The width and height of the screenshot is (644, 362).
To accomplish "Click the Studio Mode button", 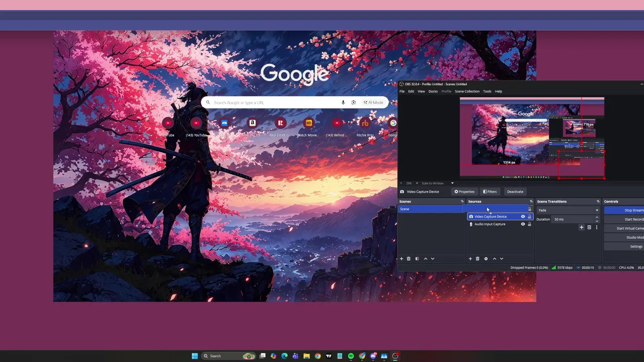I will pos(624,237).
